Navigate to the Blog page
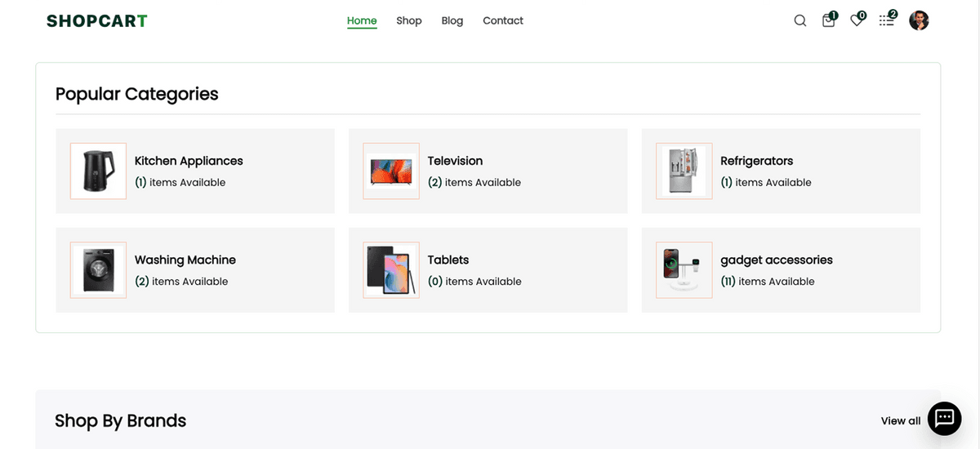This screenshot has height=449, width=980. pyautogui.click(x=452, y=21)
